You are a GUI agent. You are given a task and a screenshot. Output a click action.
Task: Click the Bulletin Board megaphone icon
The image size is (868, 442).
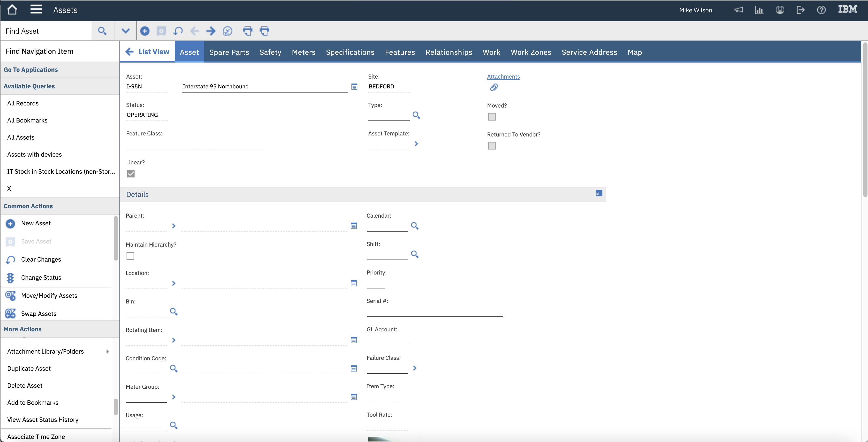click(738, 10)
